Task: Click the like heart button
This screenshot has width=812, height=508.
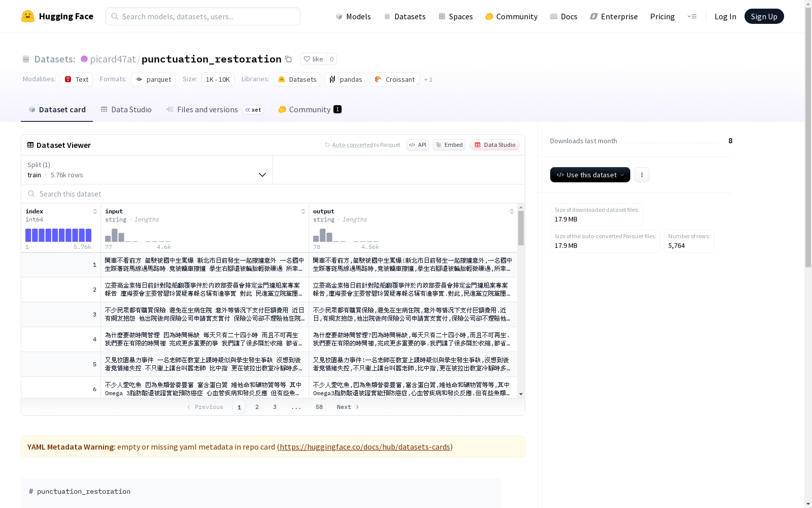Action: click(x=313, y=59)
